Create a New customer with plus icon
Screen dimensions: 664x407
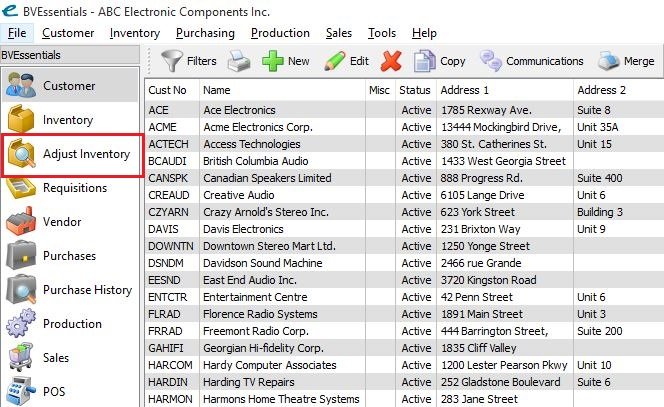[286, 61]
